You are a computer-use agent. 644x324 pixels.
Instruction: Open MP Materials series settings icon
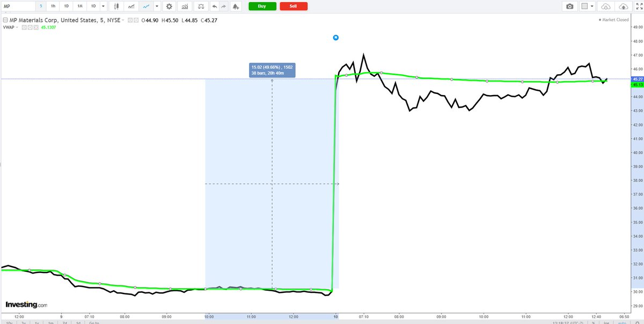135,20
